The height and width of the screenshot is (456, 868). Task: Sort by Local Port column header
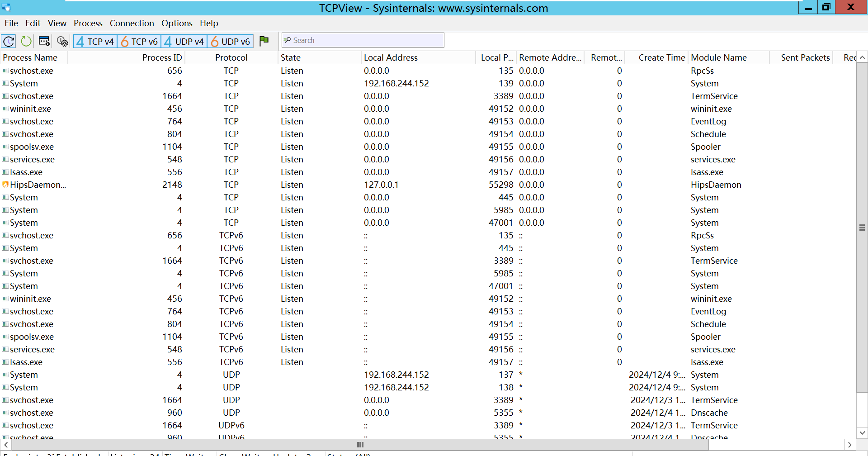coord(496,57)
